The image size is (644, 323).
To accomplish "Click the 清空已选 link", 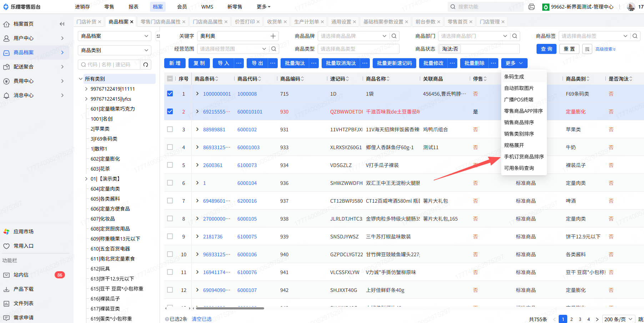I will coord(201,319).
